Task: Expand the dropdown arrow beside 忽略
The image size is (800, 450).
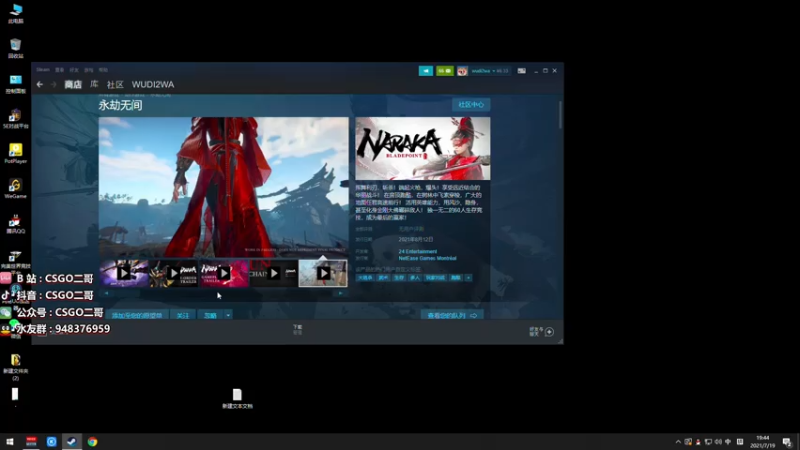Action: 228,315
